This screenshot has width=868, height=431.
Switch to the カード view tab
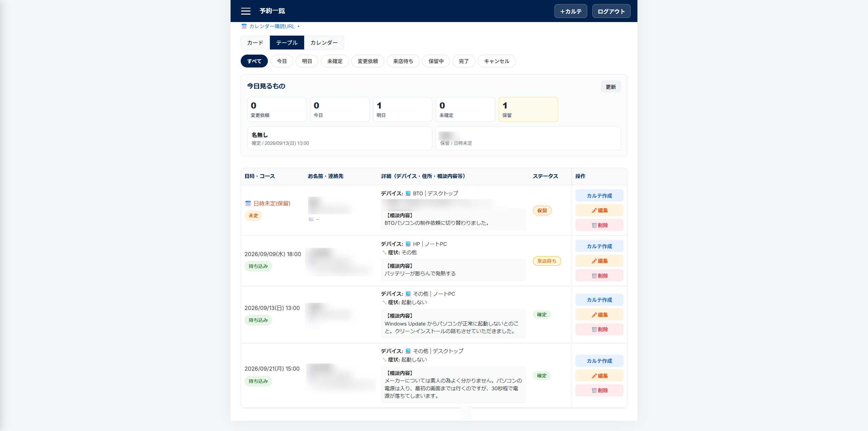click(255, 43)
